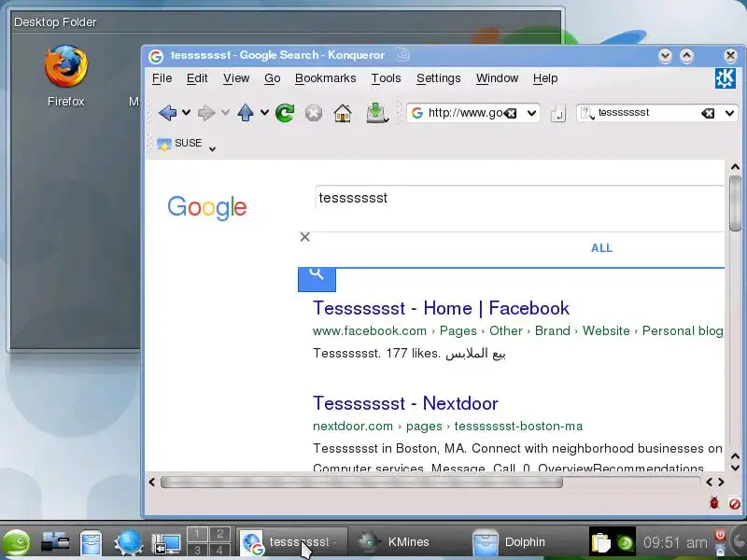
Task: Launch the blue globe web browser icon
Action: [128, 543]
